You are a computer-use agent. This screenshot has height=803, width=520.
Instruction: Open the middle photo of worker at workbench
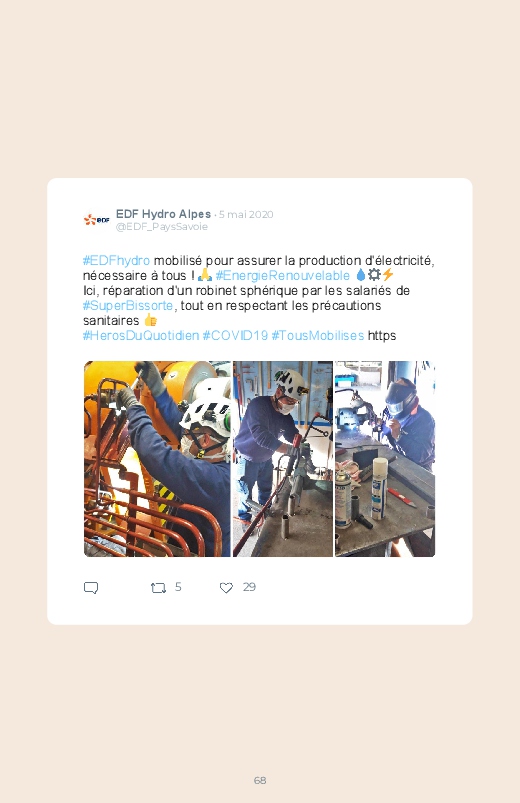(283, 459)
